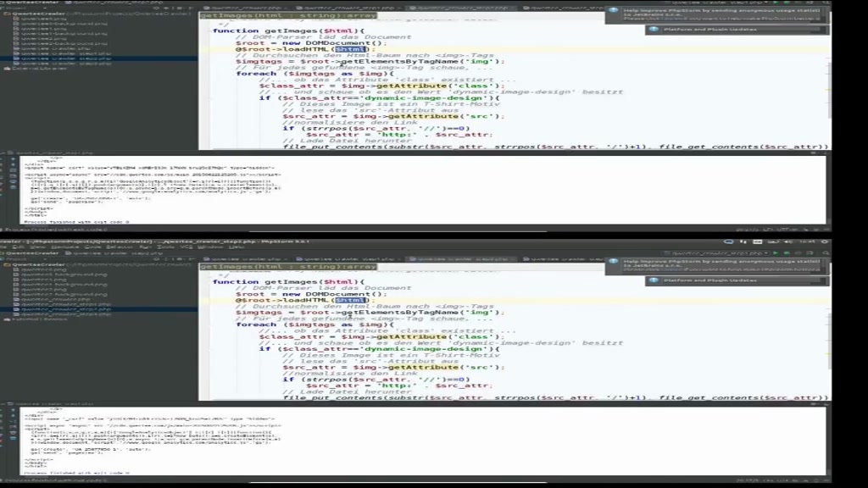This screenshot has width=868, height=488.
Task: Open the Help menu in lower PhpStorm window
Action: point(236,247)
